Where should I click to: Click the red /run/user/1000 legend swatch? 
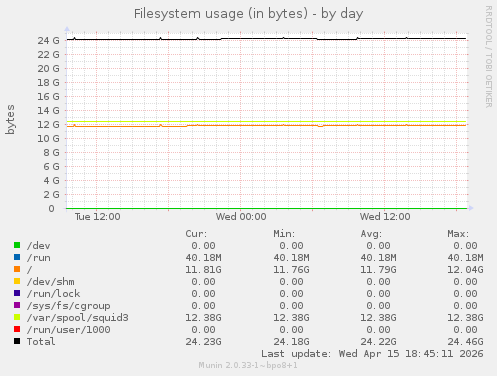tap(17, 329)
